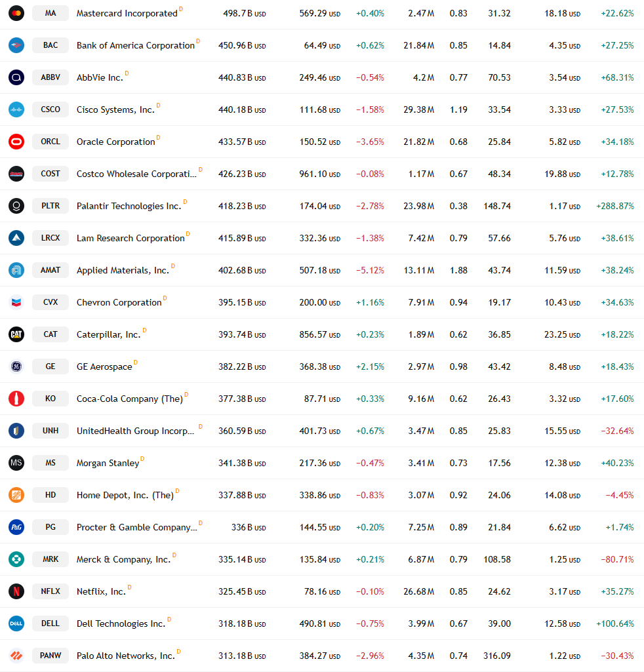Click UnitedHealth performance −32.64%
This screenshot has height=672, width=644.
(x=617, y=431)
